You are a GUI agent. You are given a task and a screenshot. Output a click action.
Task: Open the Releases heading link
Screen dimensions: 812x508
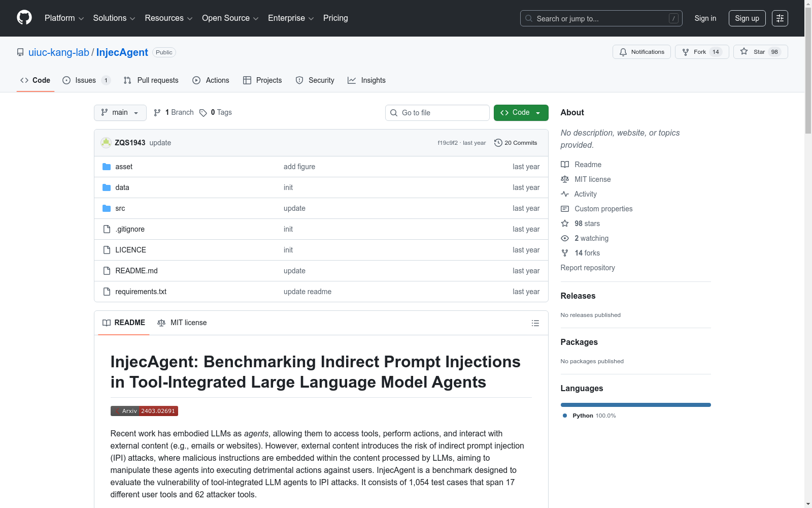[578, 296]
